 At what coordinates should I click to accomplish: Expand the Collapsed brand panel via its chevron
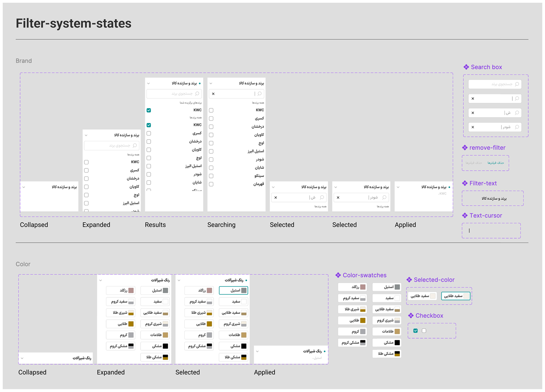[24, 187]
